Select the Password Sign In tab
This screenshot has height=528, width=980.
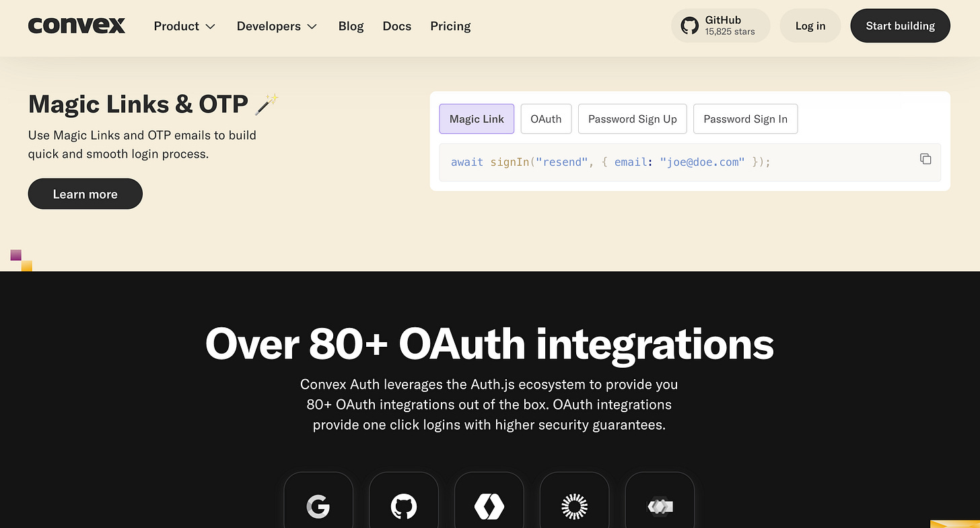[745, 119]
